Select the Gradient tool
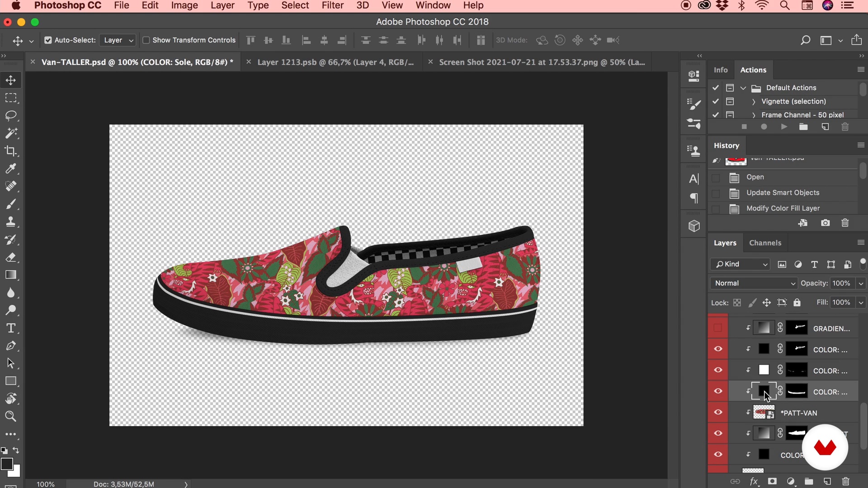 pos(11,275)
